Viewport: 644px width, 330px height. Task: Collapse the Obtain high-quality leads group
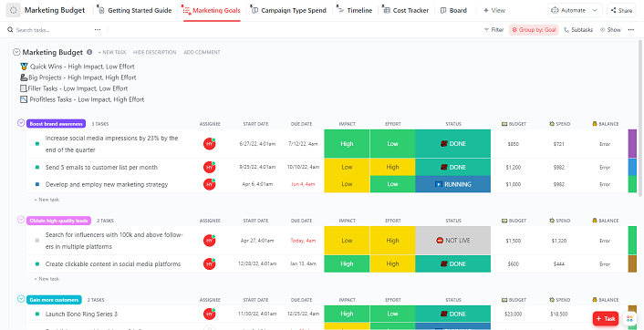21,220
